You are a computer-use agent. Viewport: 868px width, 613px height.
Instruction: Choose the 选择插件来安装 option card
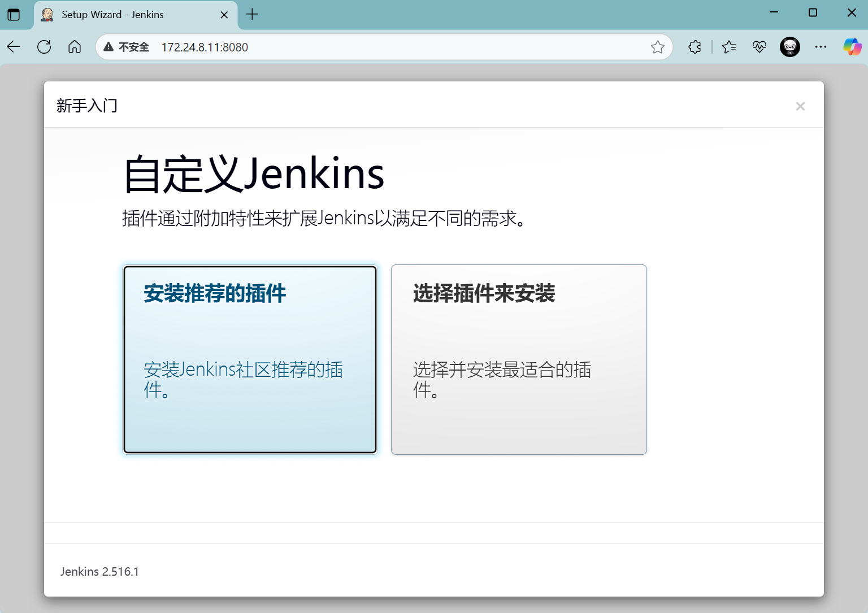point(519,359)
